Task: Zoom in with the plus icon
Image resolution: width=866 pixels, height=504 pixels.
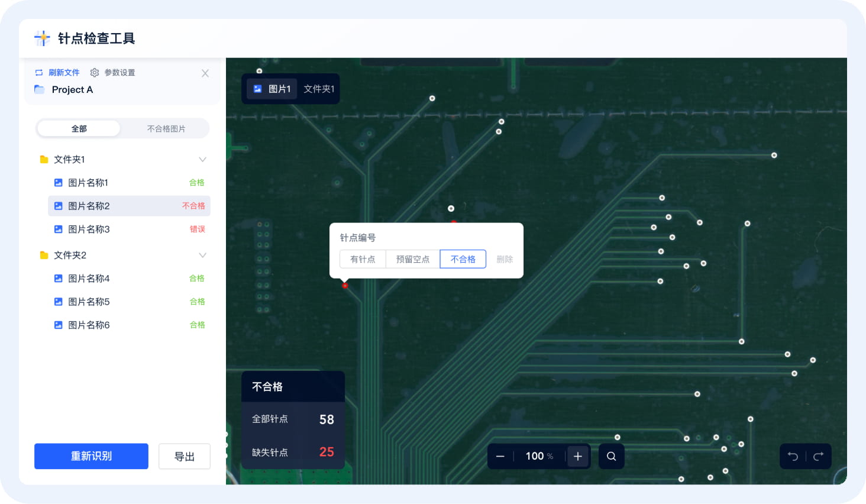Action: pos(578,456)
